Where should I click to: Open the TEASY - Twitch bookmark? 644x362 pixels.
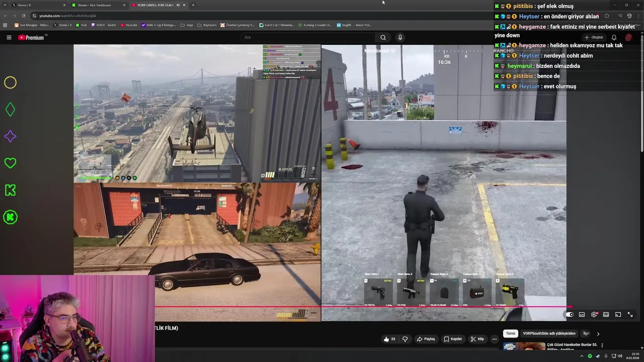click(x=104, y=25)
